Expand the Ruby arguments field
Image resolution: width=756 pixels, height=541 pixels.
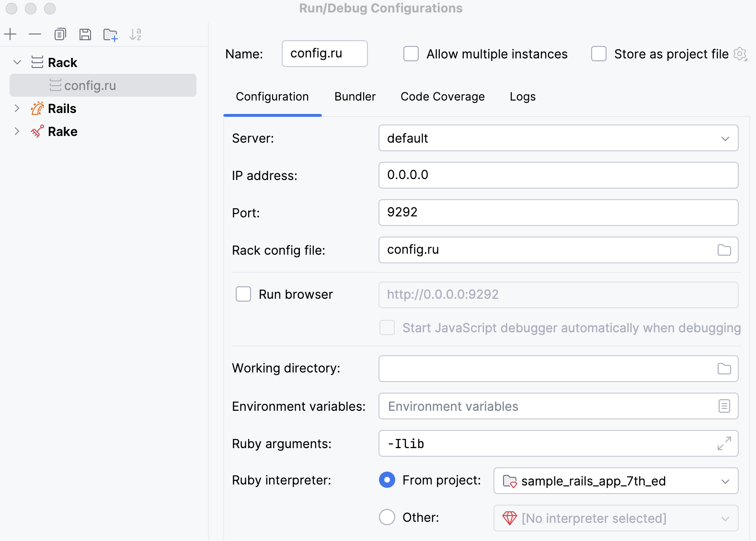724,443
